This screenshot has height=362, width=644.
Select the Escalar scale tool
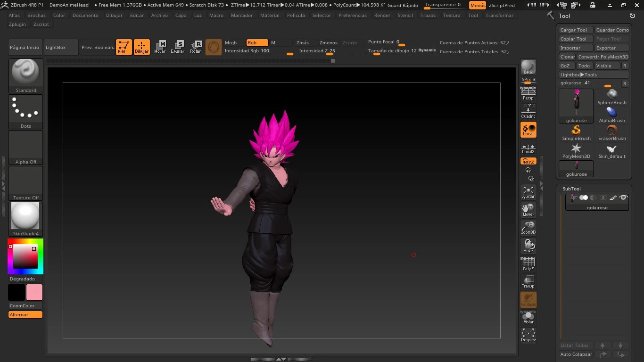[x=178, y=47]
